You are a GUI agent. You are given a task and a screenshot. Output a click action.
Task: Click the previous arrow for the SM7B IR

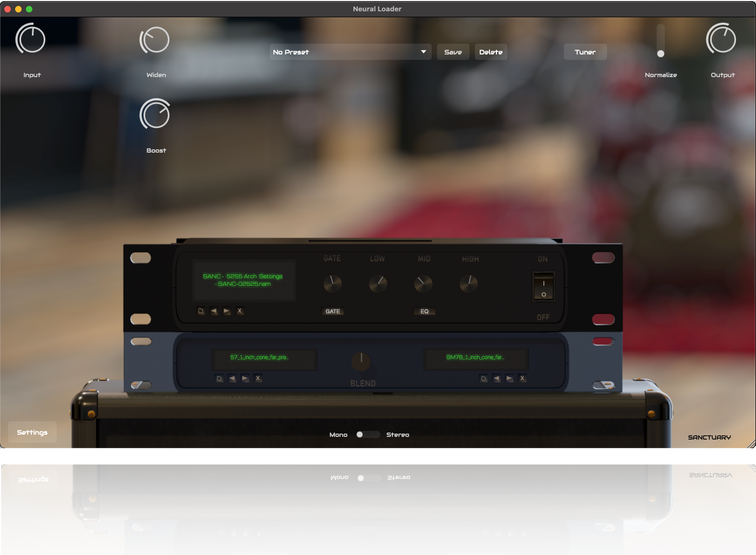(x=496, y=378)
